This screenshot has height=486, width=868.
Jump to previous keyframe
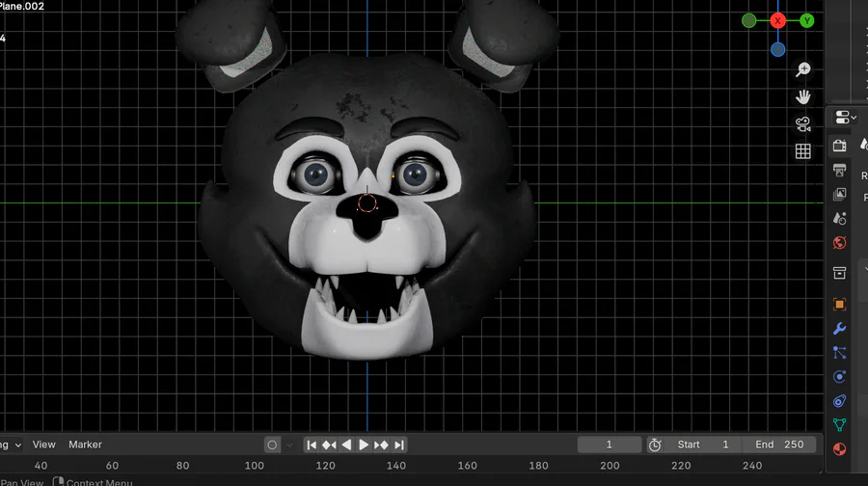329,445
